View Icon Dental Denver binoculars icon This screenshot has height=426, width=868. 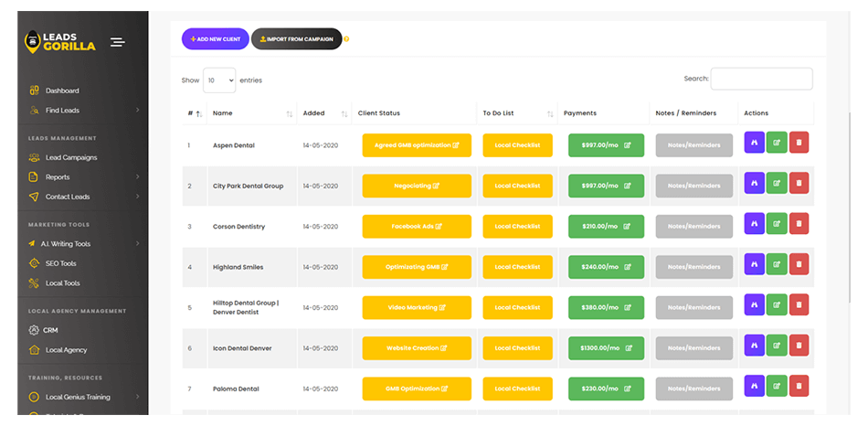click(754, 346)
